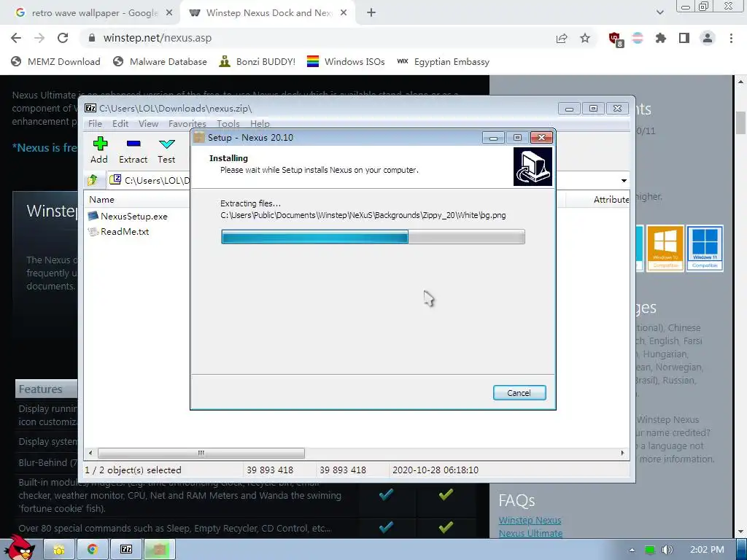The height and width of the screenshot is (560, 747).
Task: Open the Favorites menu in 7-Zip
Action: click(x=187, y=123)
